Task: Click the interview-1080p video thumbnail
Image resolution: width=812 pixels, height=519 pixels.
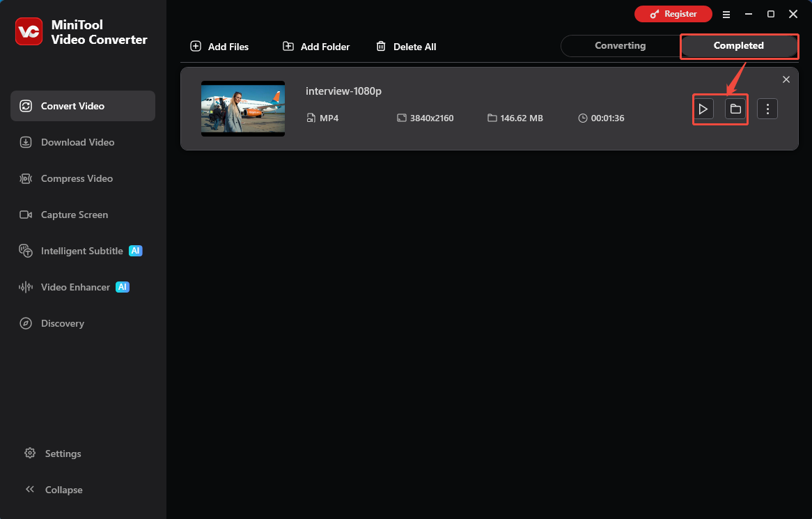Action: point(243,109)
